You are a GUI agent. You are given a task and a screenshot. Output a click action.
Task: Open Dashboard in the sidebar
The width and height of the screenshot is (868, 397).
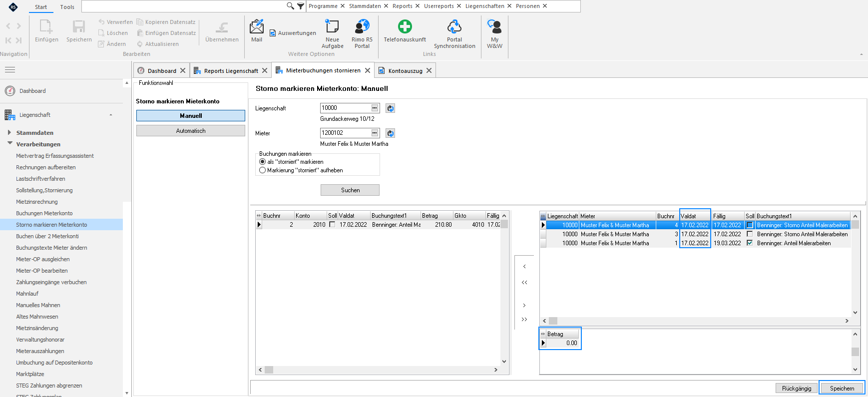click(x=32, y=91)
